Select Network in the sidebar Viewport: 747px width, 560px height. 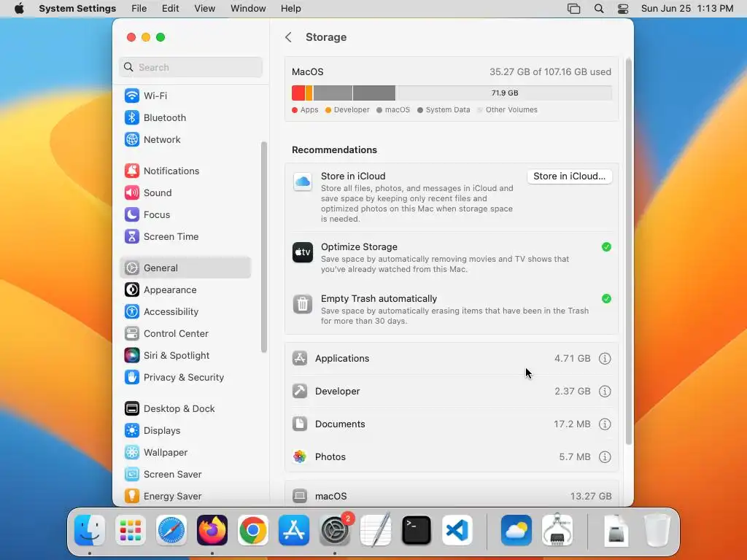(x=186, y=139)
